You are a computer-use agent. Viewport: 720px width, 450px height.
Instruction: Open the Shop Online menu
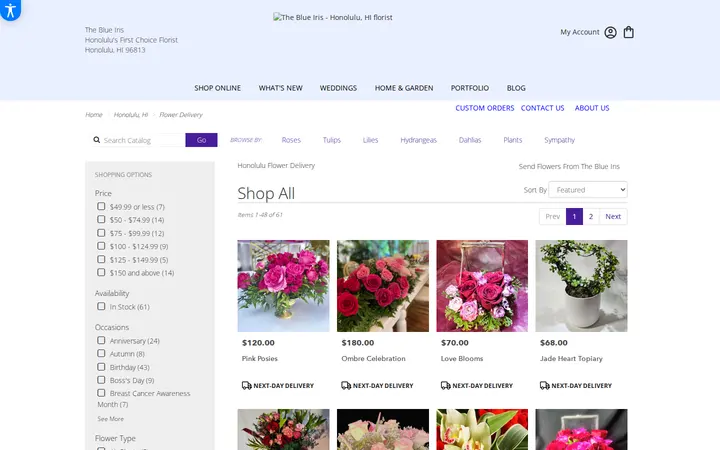pyautogui.click(x=217, y=88)
